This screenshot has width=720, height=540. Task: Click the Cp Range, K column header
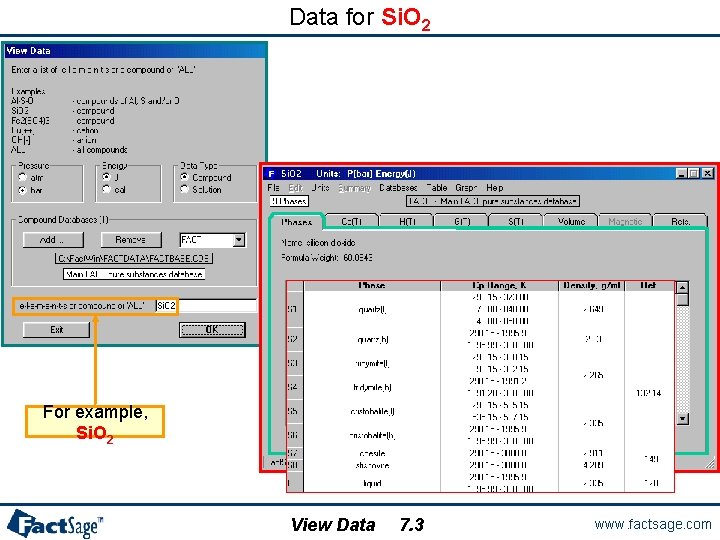(499, 286)
